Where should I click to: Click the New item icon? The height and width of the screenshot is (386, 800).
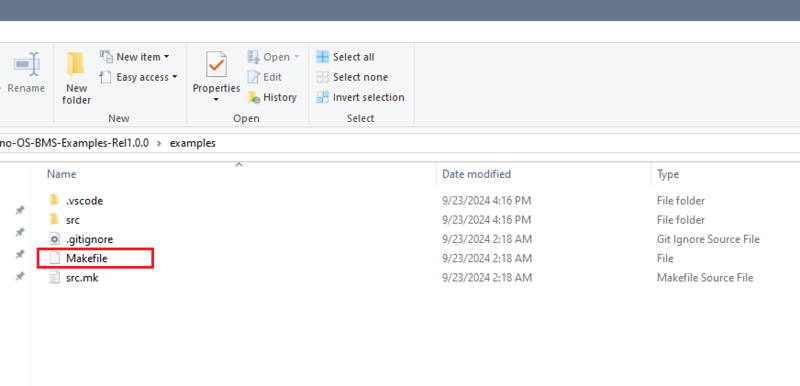pos(106,56)
